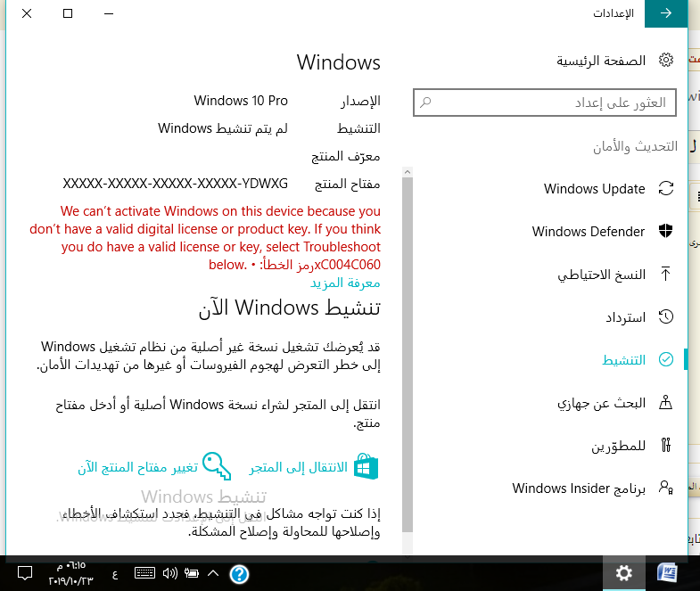Select التنشيط in sidebar
The width and height of the screenshot is (700, 591).
click(x=623, y=360)
